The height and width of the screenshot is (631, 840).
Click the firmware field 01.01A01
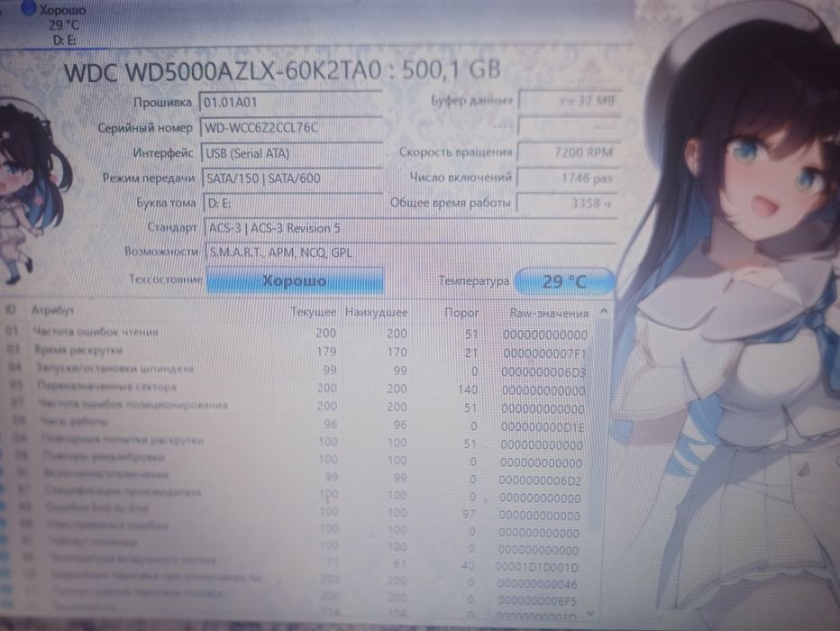(x=290, y=102)
